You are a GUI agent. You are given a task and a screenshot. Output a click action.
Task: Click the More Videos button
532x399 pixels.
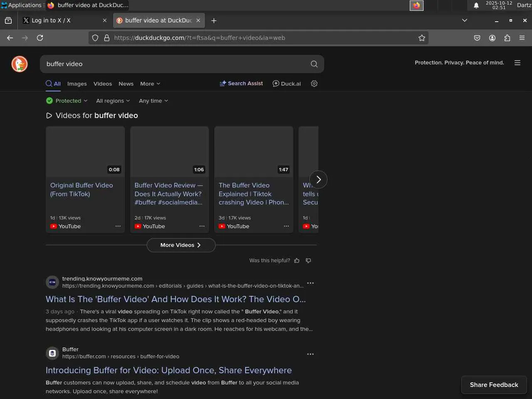[x=181, y=245]
